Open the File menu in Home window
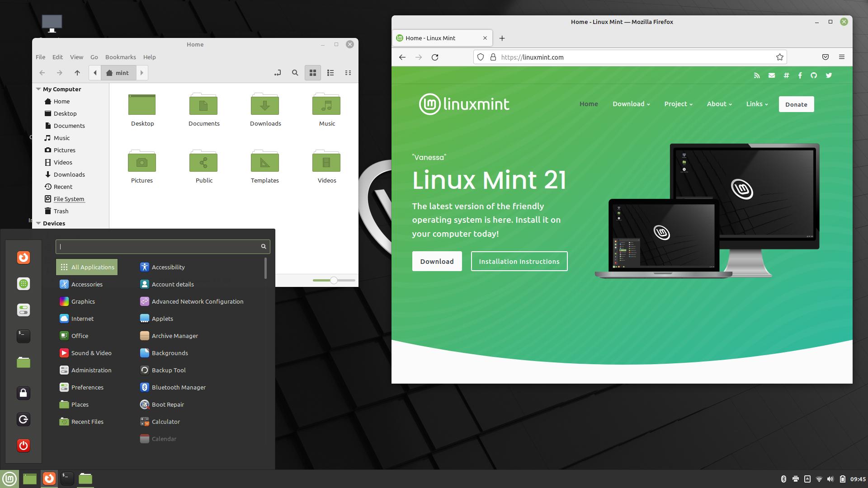The width and height of the screenshot is (868, 488). (40, 57)
